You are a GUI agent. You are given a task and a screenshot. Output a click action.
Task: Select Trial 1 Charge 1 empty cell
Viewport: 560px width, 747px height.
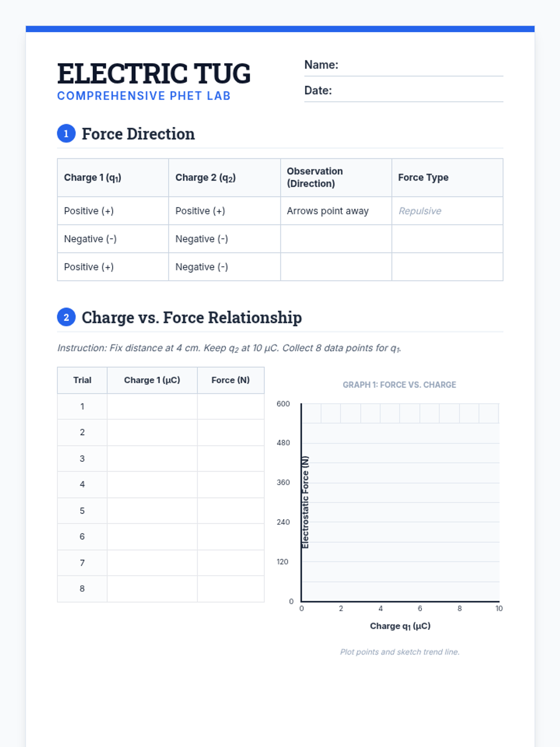coord(152,406)
